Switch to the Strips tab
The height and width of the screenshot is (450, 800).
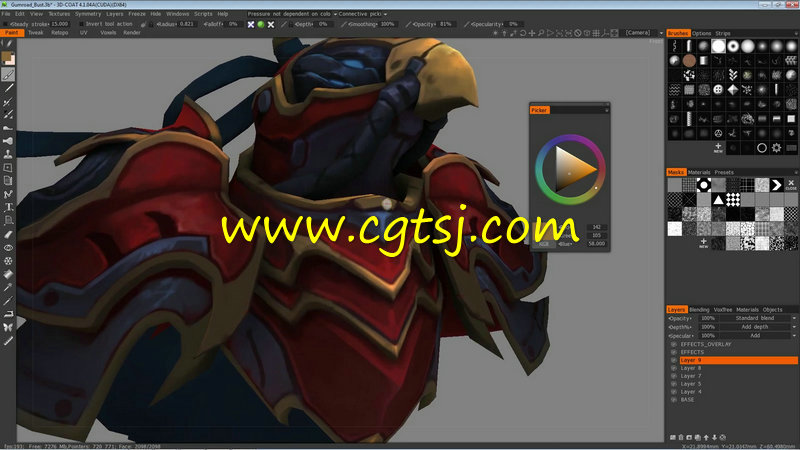[722, 33]
